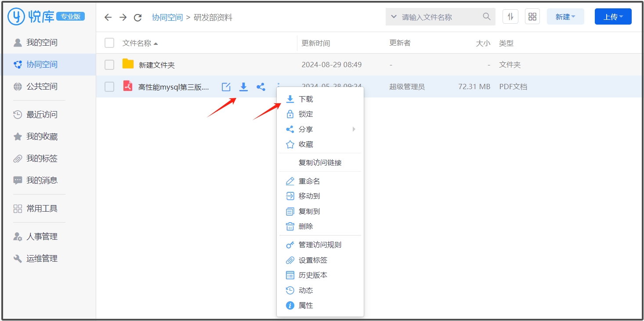Viewport: 644px width, 321px height.
Task: Open the sort order icon button
Action: point(510,17)
